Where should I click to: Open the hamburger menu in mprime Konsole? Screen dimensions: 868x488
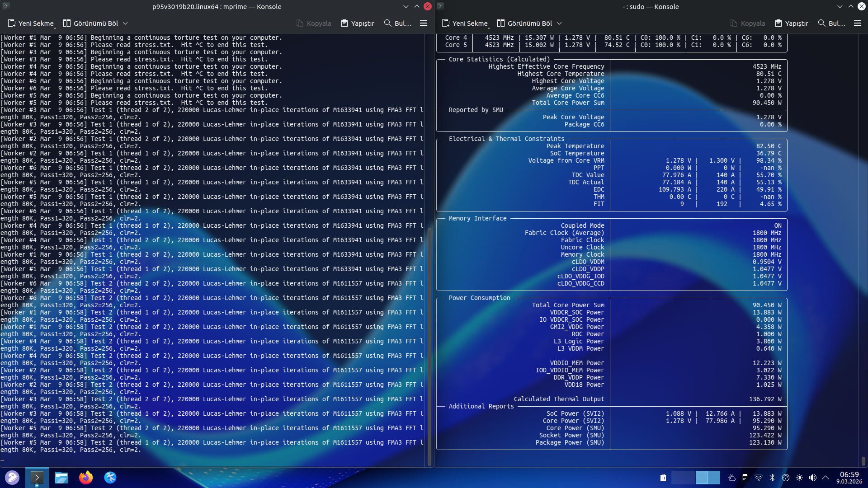(424, 23)
